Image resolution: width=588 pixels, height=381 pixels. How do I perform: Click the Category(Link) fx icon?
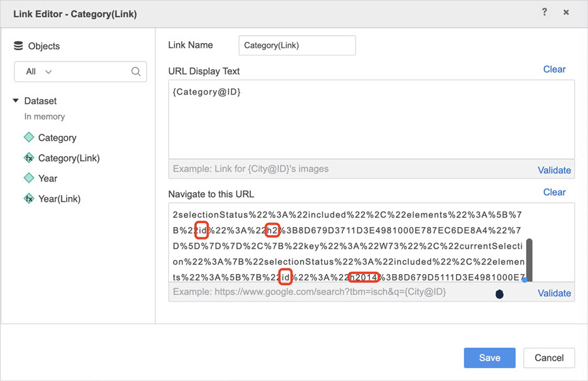click(x=29, y=158)
